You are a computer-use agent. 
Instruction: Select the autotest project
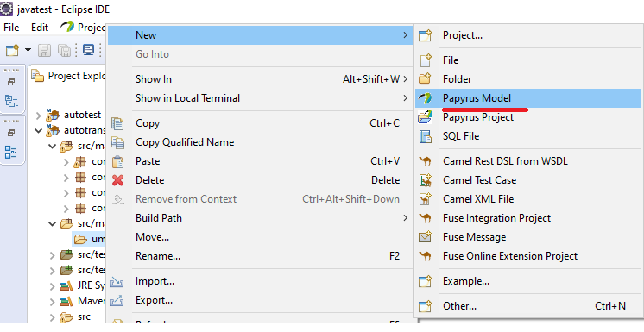pos(82,115)
